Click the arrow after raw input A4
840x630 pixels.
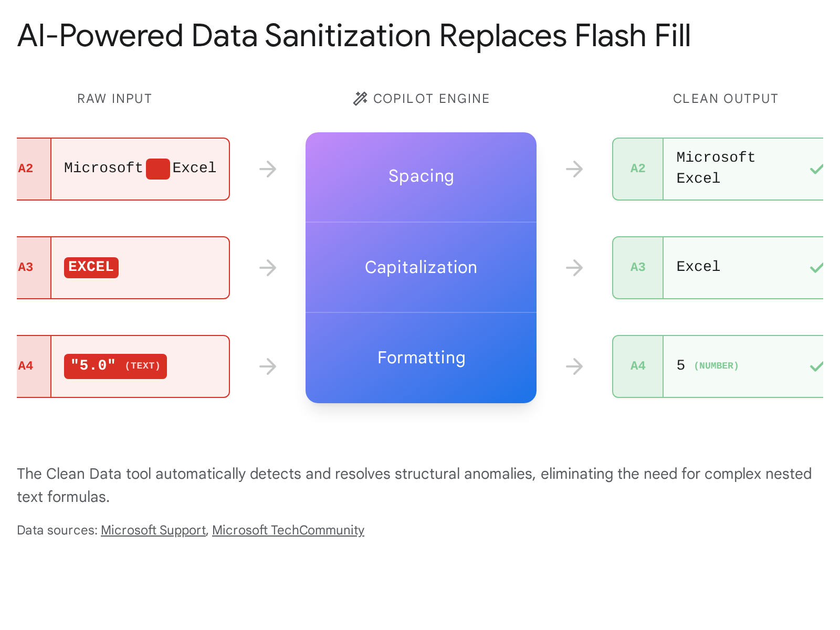click(x=268, y=366)
